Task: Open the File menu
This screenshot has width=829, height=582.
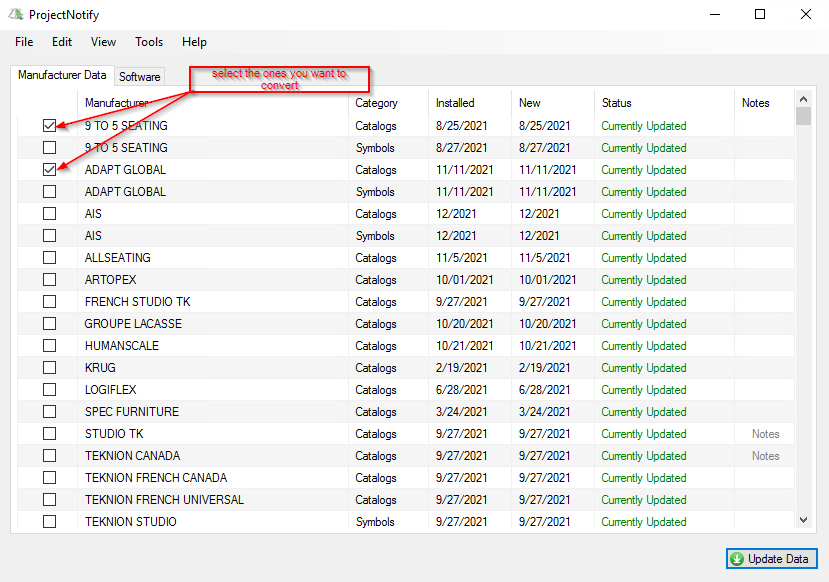Action: (x=24, y=42)
